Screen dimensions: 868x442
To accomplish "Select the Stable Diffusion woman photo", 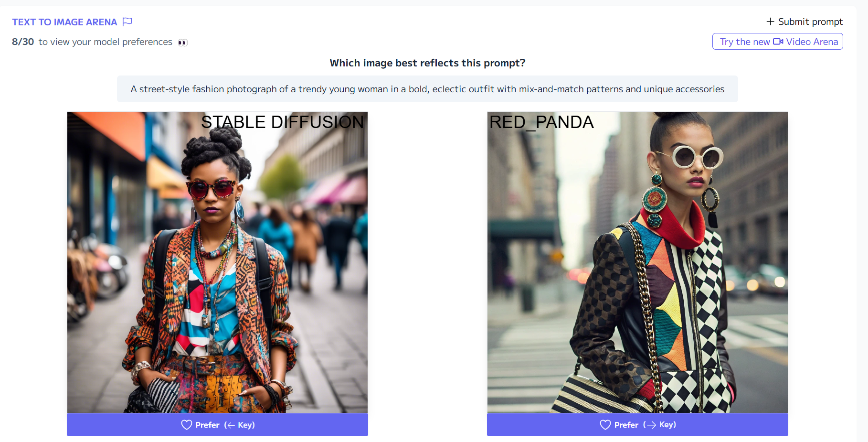I will point(217,262).
